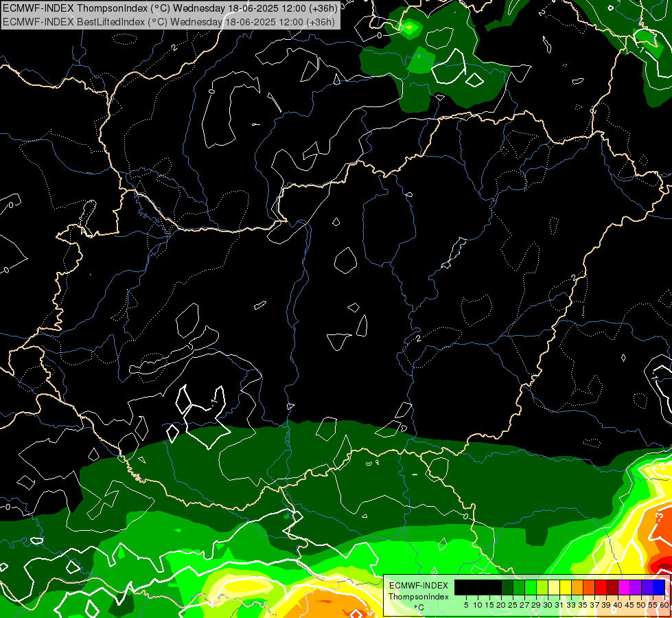This screenshot has width=672, height=618.
Task: Select the medium green 25–27 legend swatch
Action: pyautogui.click(x=519, y=587)
